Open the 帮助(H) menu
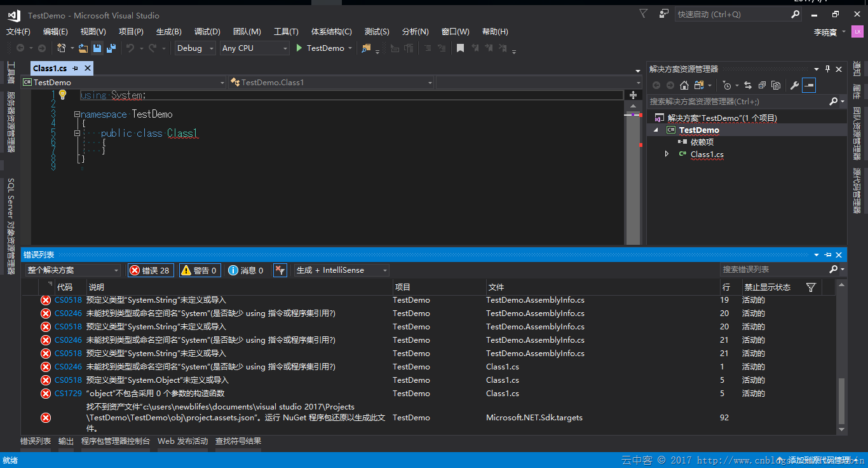 [x=495, y=32]
